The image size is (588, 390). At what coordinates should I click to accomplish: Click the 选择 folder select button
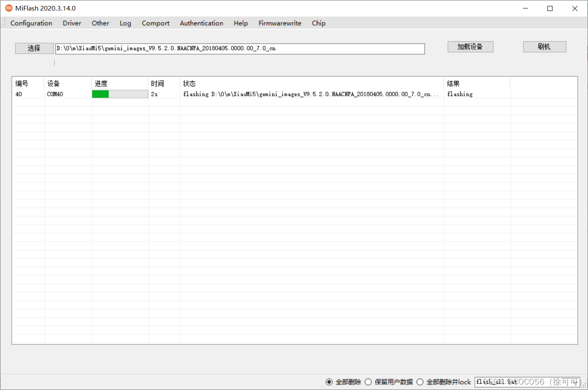click(x=34, y=49)
